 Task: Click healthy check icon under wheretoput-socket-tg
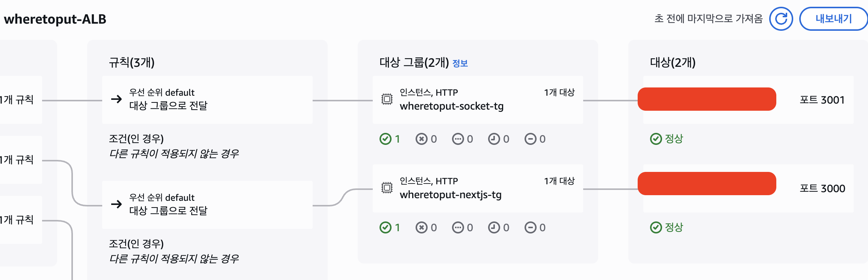pos(385,139)
